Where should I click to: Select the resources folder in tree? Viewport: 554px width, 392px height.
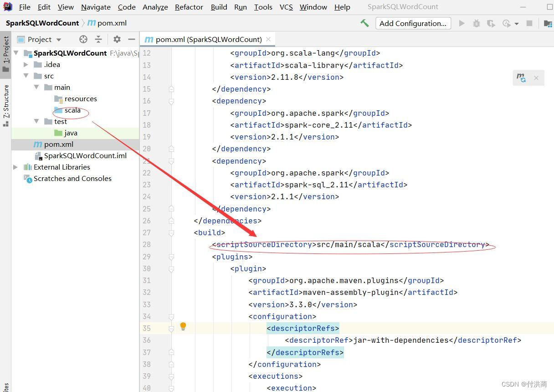[x=81, y=98]
